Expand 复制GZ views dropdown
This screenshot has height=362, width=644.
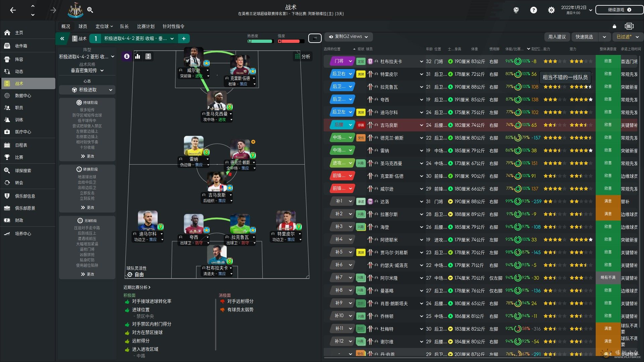[348, 37]
